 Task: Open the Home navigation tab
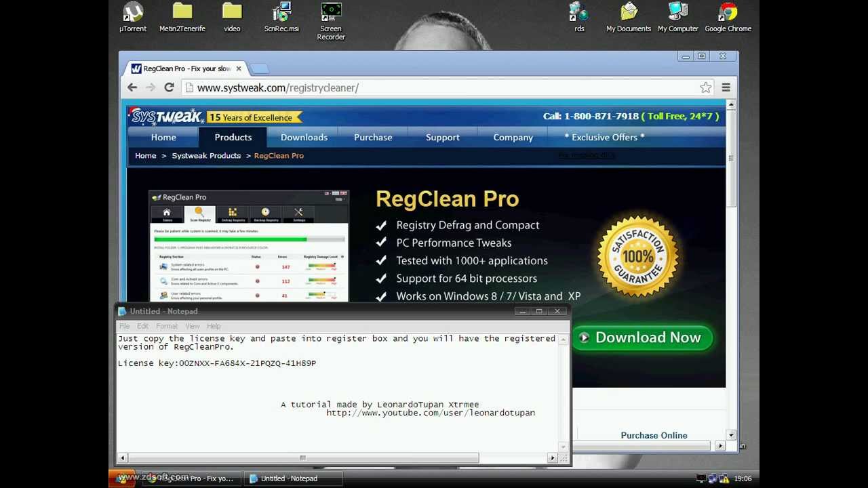pyautogui.click(x=163, y=138)
